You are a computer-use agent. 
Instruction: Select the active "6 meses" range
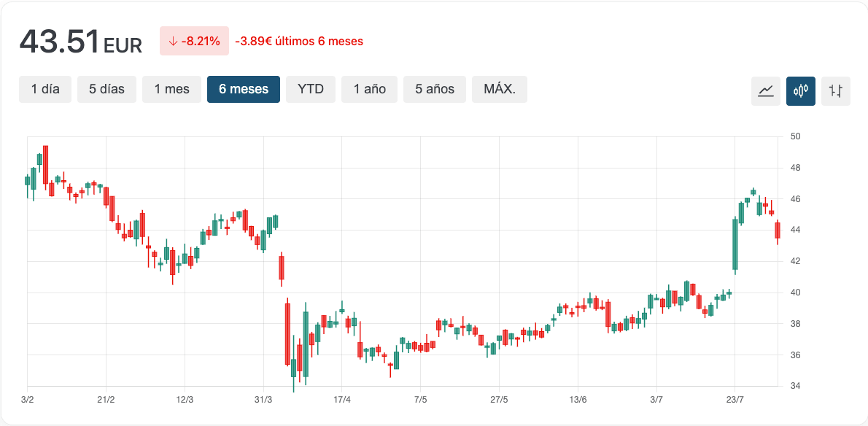tap(244, 89)
